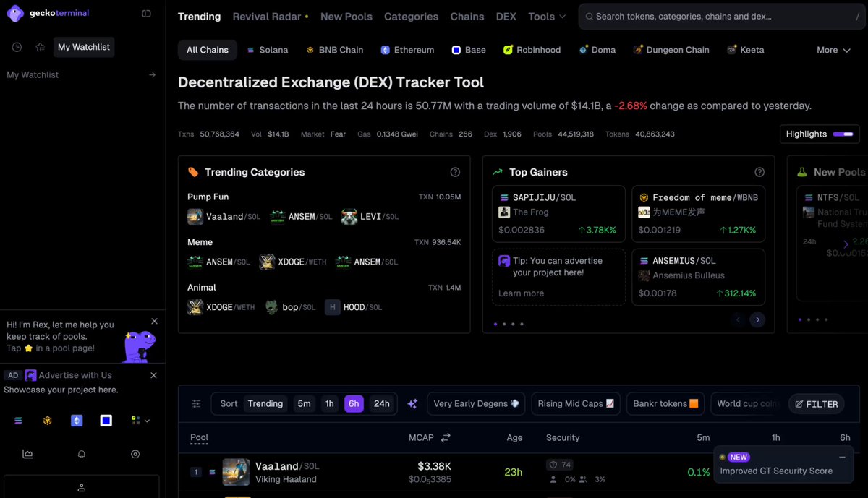This screenshot has height=498, width=868.
Task: Open table customization sliders icon
Action: (x=196, y=404)
